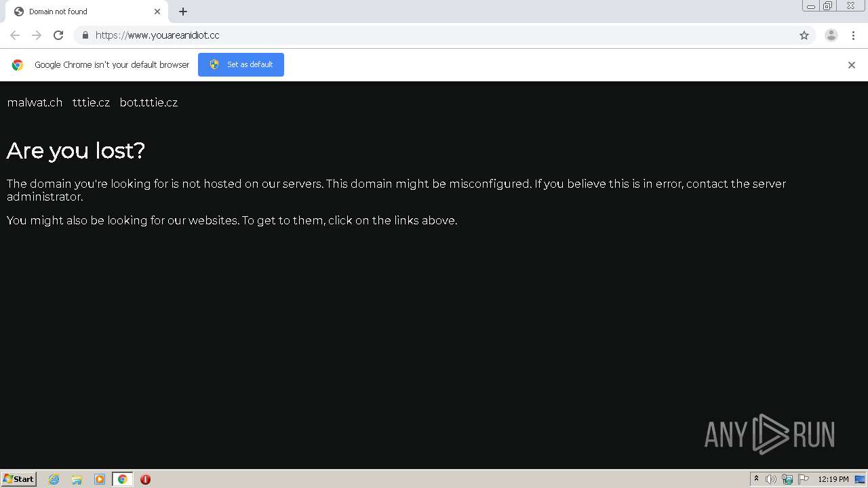Open Windows Explorer folder in taskbar
868x488 pixels.
pyautogui.click(x=77, y=479)
